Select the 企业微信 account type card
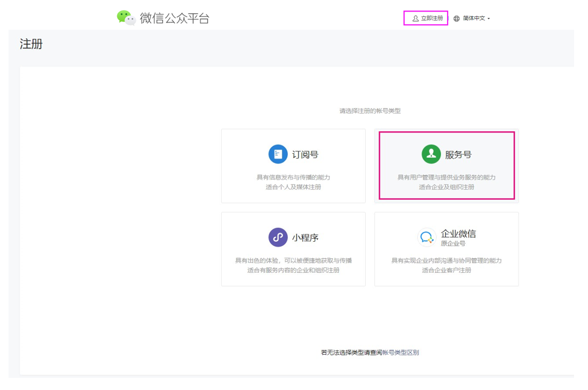Image resolution: width=588 pixels, height=390 pixels. [446, 249]
